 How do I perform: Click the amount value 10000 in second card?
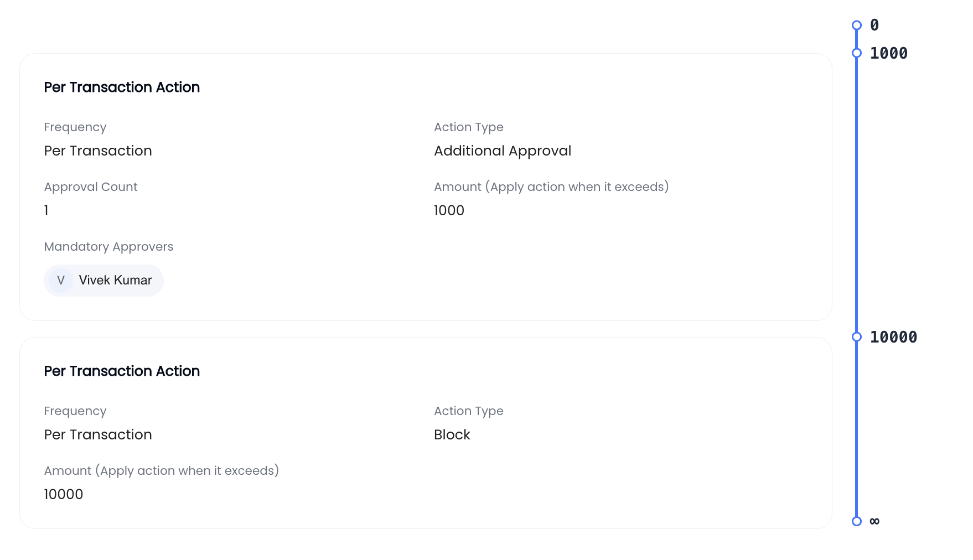coord(64,495)
